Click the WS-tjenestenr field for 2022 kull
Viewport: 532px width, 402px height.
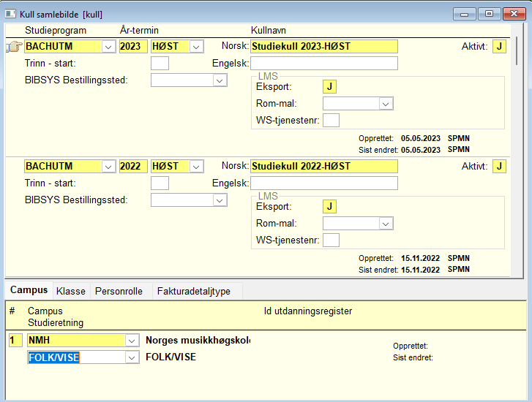click(x=331, y=240)
